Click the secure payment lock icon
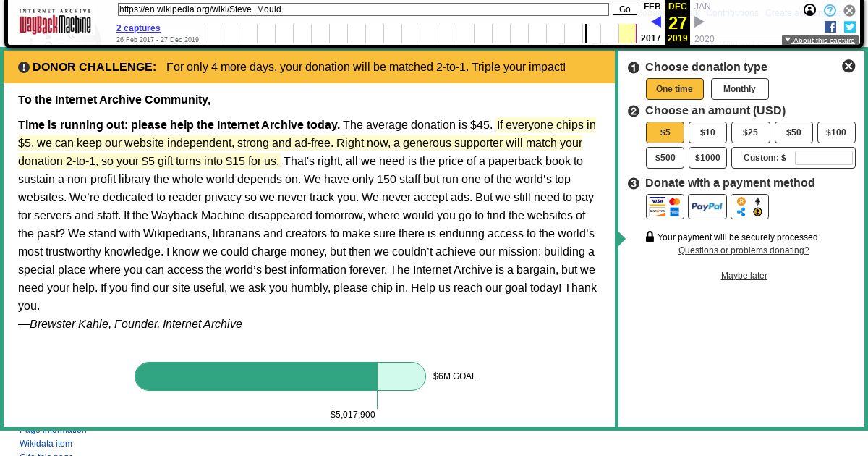 tap(650, 236)
